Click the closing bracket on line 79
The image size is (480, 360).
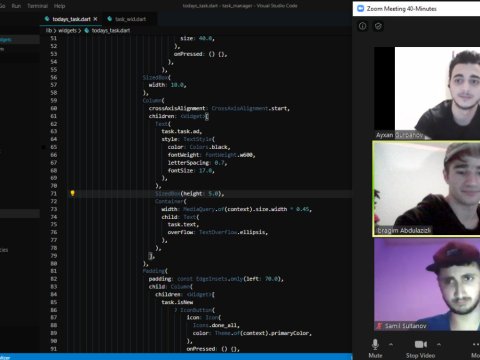[x=151, y=256]
